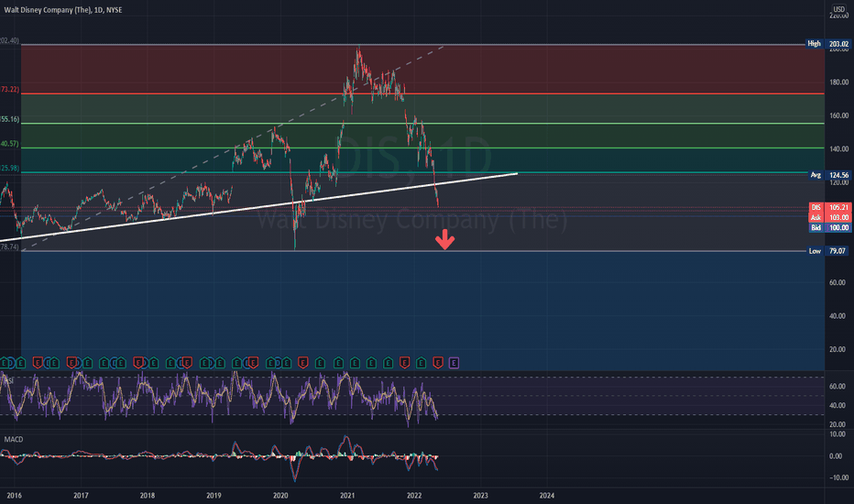Click the 0.00 value on the MACD scale
Viewport: 854px width, 504px height.
[836, 456]
